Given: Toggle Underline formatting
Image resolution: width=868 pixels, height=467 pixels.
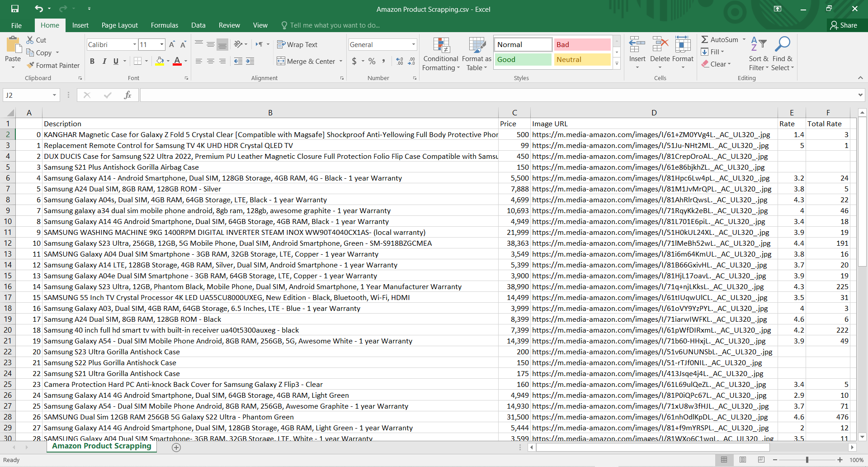Looking at the screenshot, I should click(x=116, y=61).
